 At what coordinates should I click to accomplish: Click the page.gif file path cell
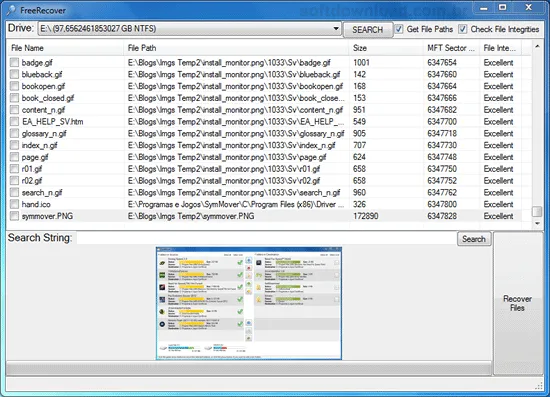[227, 157]
